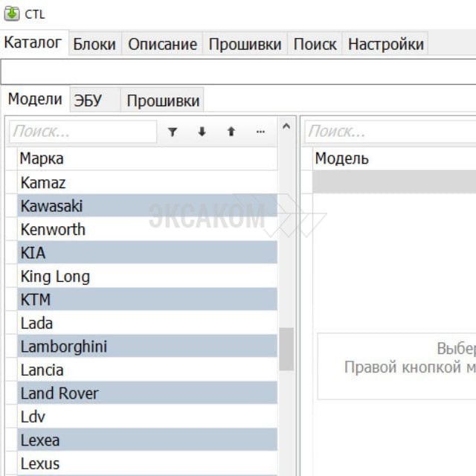The height and width of the screenshot is (476, 476).
Task: Switch to the Блоки tab
Action: click(94, 44)
